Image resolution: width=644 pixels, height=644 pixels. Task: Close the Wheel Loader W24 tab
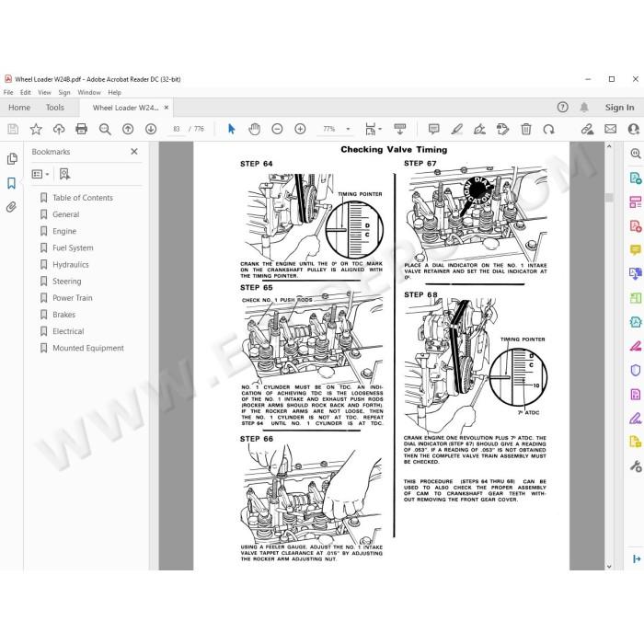point(167,108)
